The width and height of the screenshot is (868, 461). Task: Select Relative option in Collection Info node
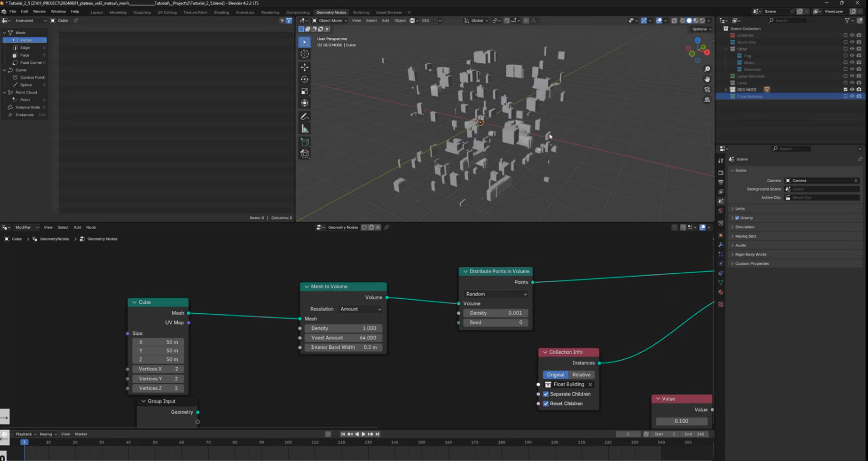pyautogui.click(x=581, y=375)
